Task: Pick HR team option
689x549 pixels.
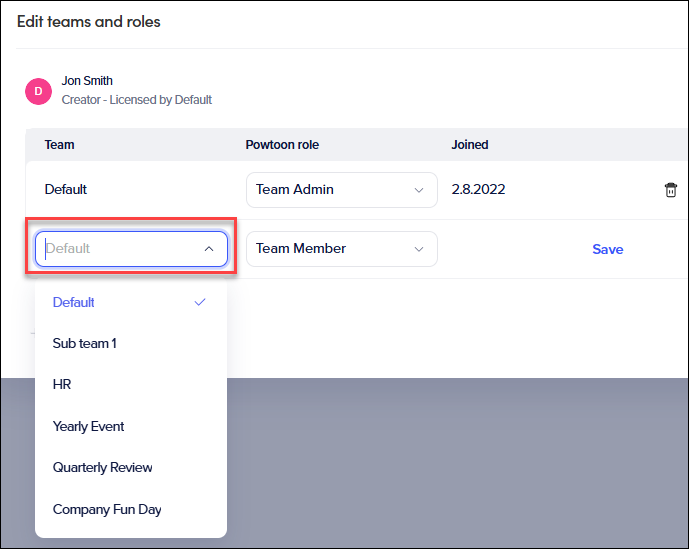Action: (131, 385)
